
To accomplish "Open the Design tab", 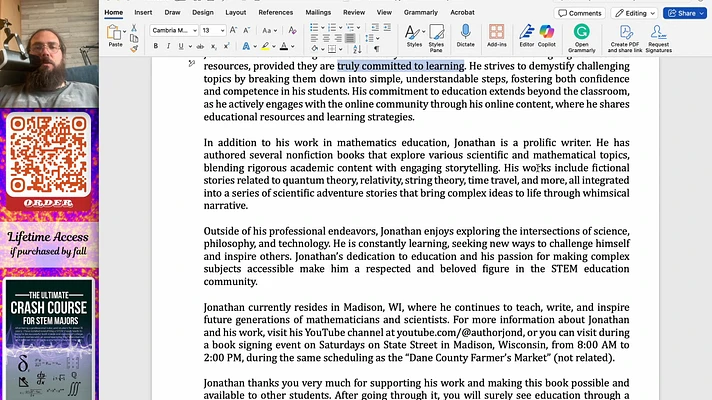I will pos(203,13).
